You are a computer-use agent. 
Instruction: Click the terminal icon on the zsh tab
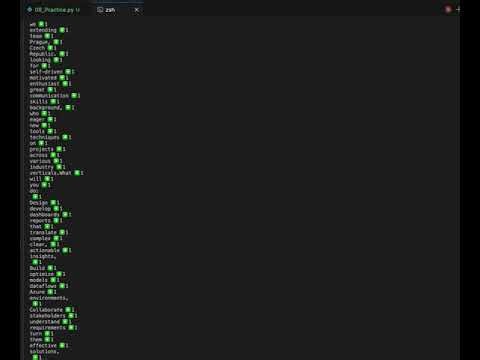point(100,10)
